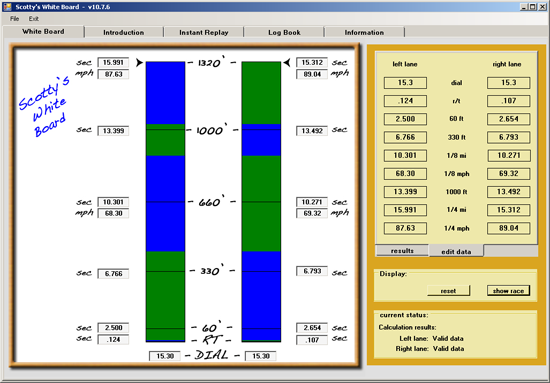Click the right lane r/t input field
This screenshot has width=550, height=383.
point(509,101)
